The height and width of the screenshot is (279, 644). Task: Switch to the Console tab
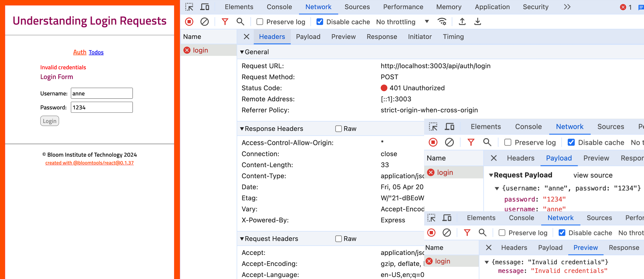coord(279,7)
